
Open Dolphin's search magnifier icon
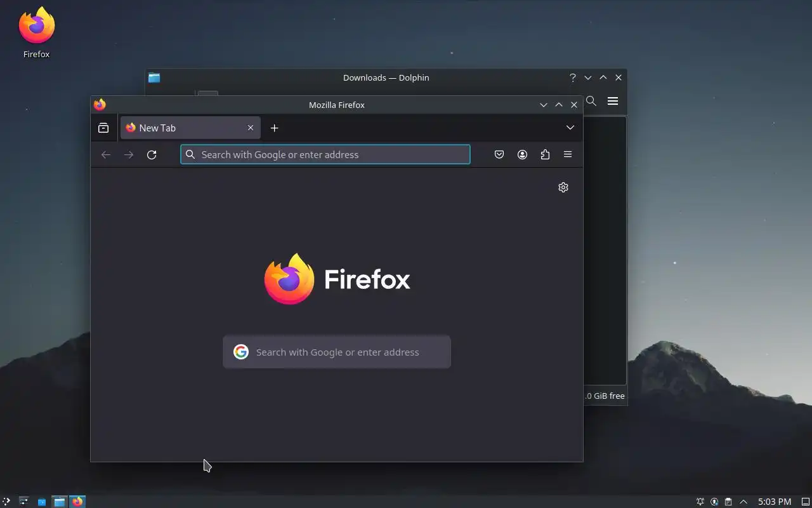(591, 101)
